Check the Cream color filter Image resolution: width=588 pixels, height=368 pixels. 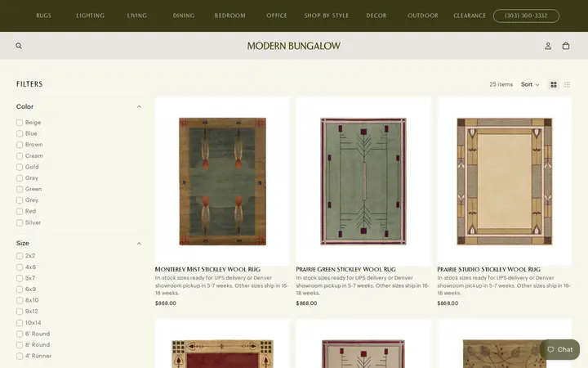pos(20,156)
